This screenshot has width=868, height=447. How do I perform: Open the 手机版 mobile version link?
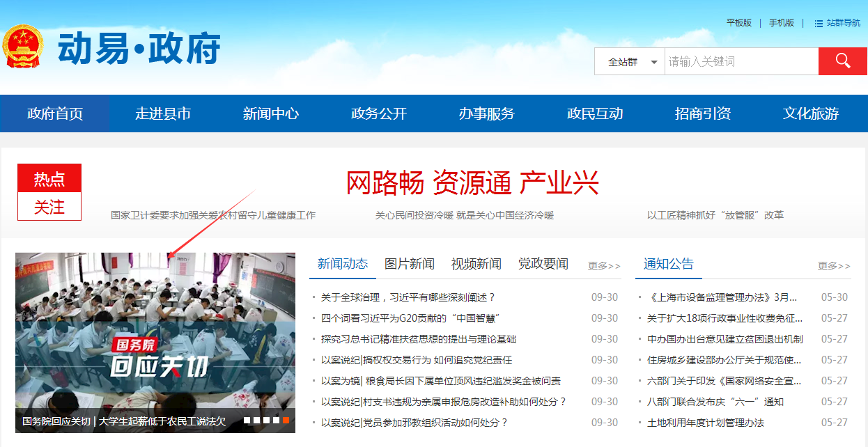781,23
